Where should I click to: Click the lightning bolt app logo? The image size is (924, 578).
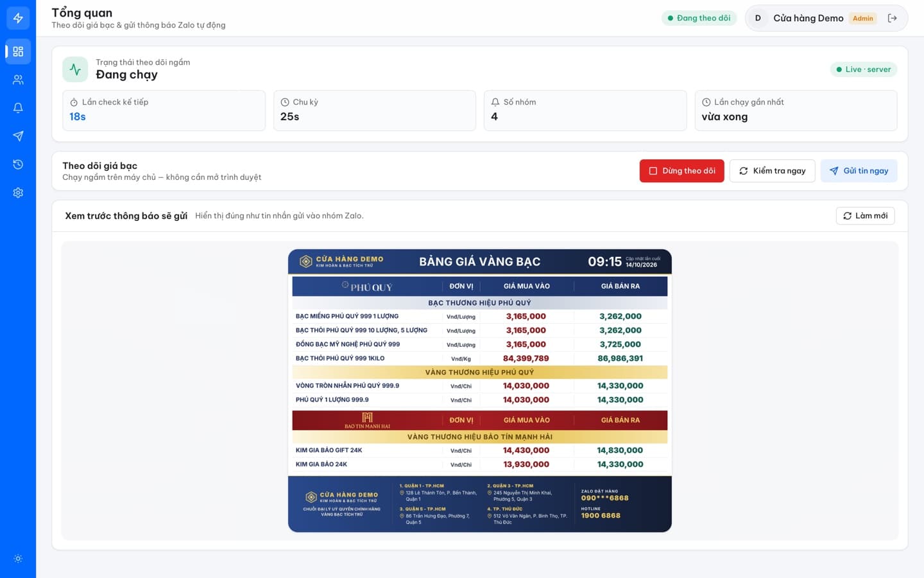point(18,18)
